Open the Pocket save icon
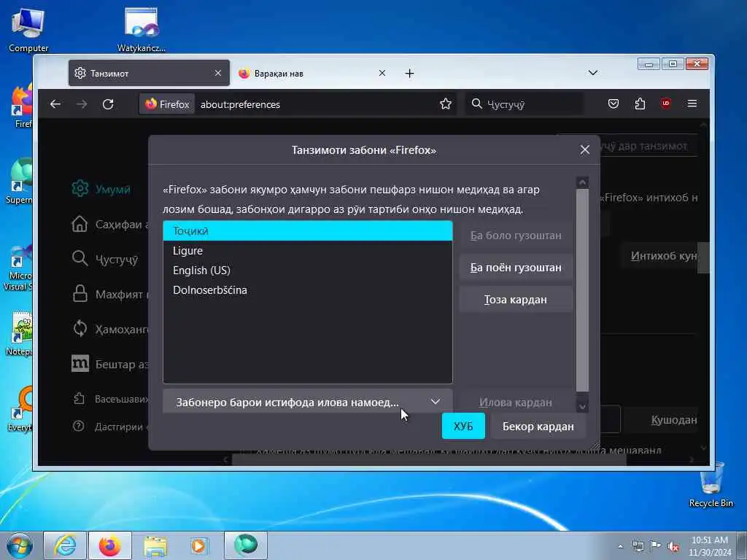Viewport: 747px width, 560px height. 613,104
